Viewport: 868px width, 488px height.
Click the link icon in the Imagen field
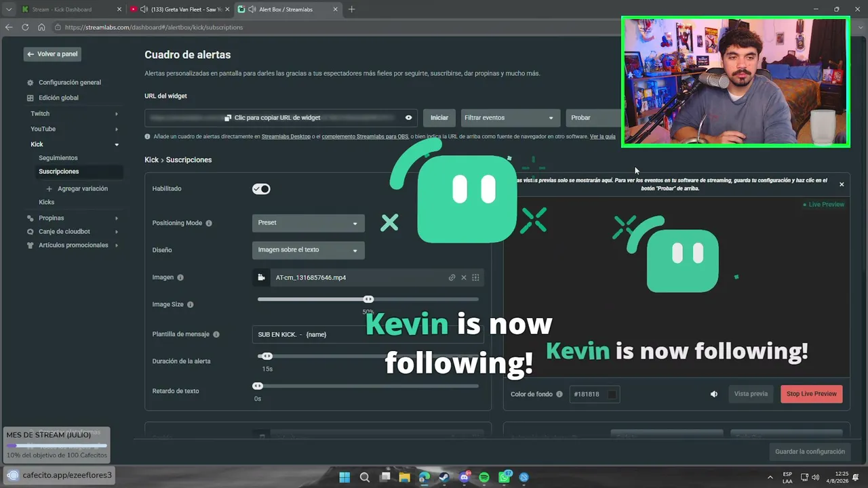[x=452, y=277]
